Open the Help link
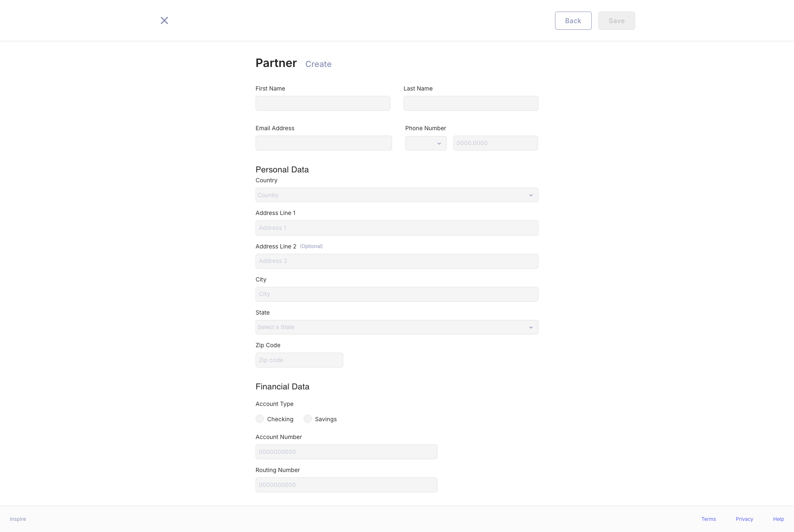 (779, 519)
